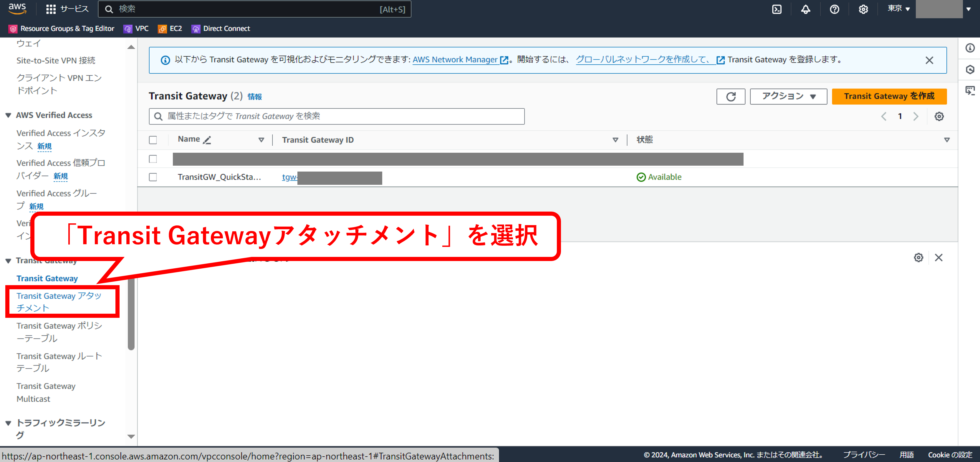This screenshot has height=462, width=980.
Task: Click the Resource Groups & Tag Editor shortcut
Action: [x=61, y=29]
